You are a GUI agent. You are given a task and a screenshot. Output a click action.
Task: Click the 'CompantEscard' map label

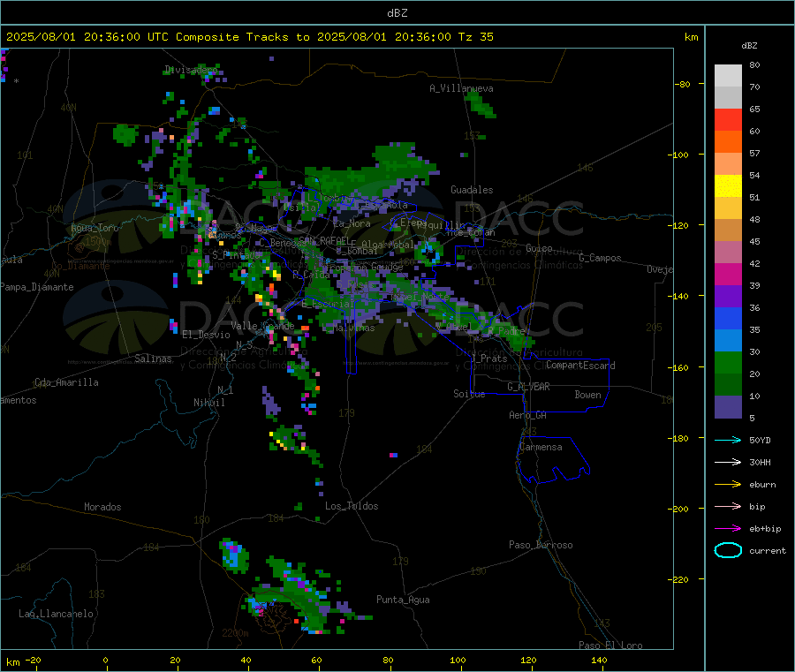(x=580, y=365)
